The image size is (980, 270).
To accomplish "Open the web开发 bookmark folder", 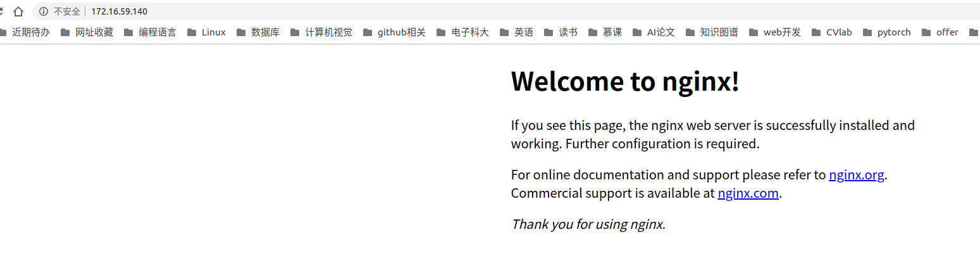I will click(x=774, y=32).
